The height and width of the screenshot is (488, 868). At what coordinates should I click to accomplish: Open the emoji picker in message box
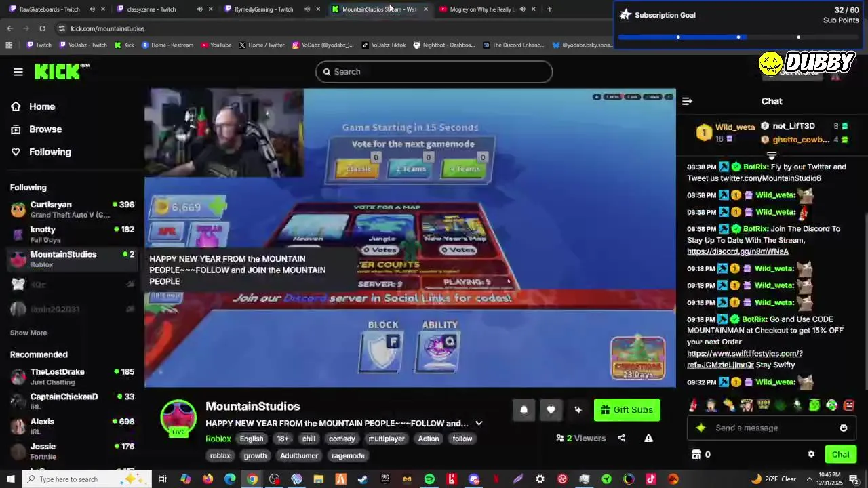(844, 428)
